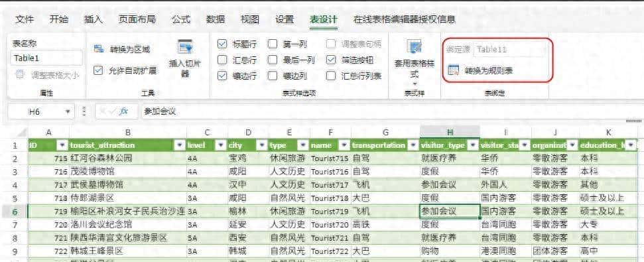Enable the First Column checkbox

point(273,44)
